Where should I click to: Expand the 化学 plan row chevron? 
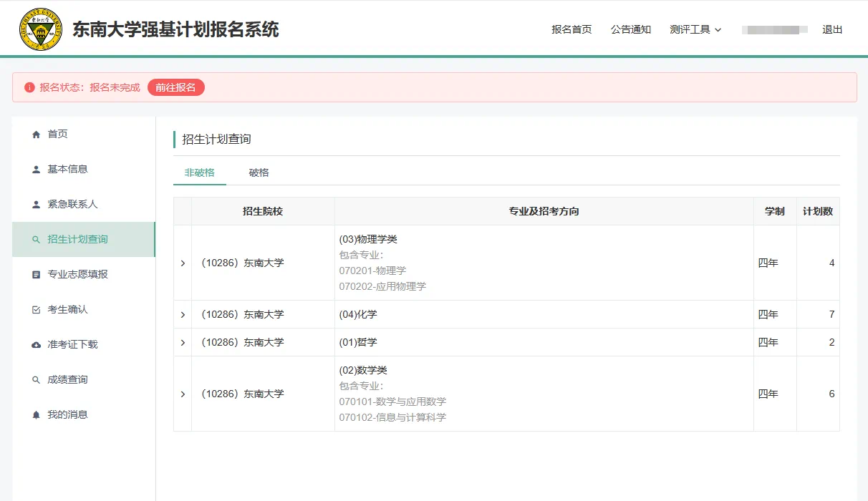tap(183, 314)
